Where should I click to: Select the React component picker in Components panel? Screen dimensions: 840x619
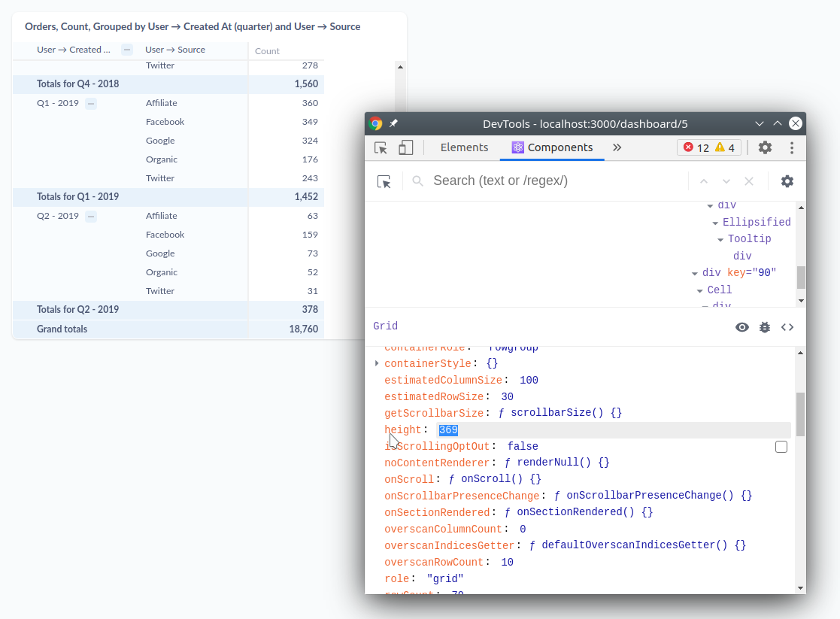point(384,181)
